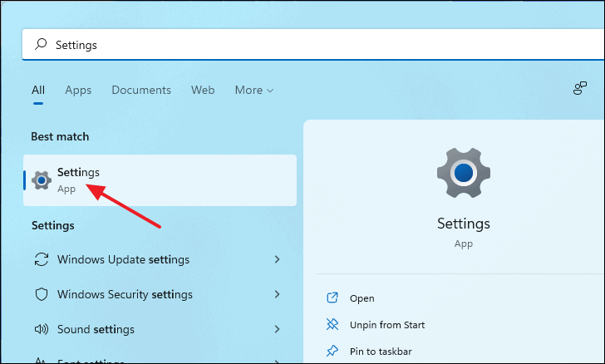Open the Settings app best match result
This screenshot has height=364, width=605.
pos(160,180)
